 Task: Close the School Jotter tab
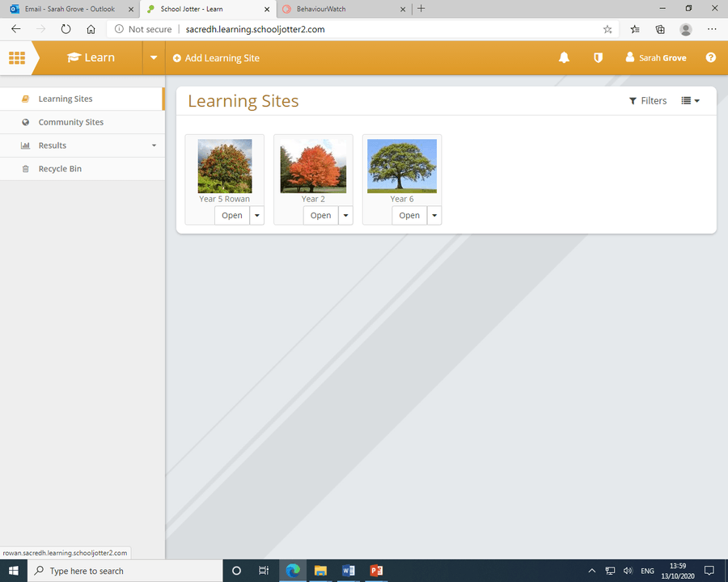coord(266,9)
